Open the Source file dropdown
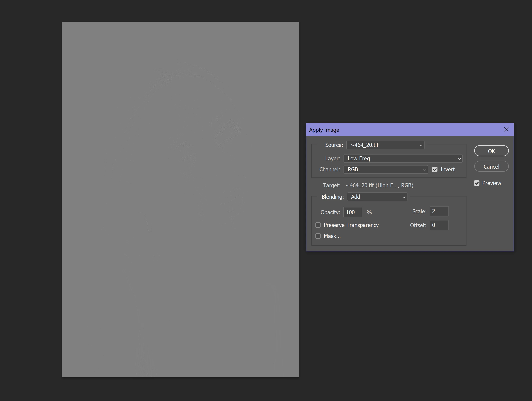This screenshot has height=401, width=532. [x=385, y=145]
